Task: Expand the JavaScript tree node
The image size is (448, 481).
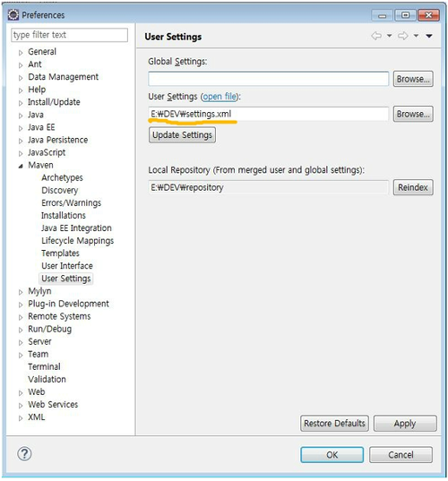Action: (x=21, y=154)
